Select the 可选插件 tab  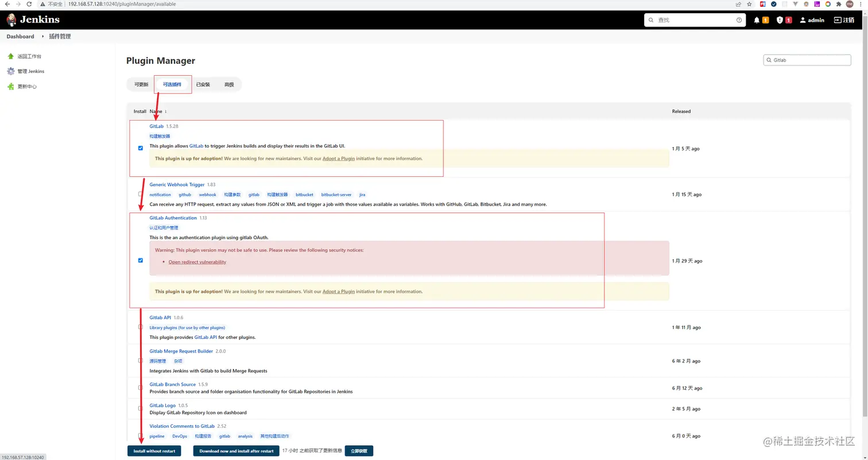(172, 84)
